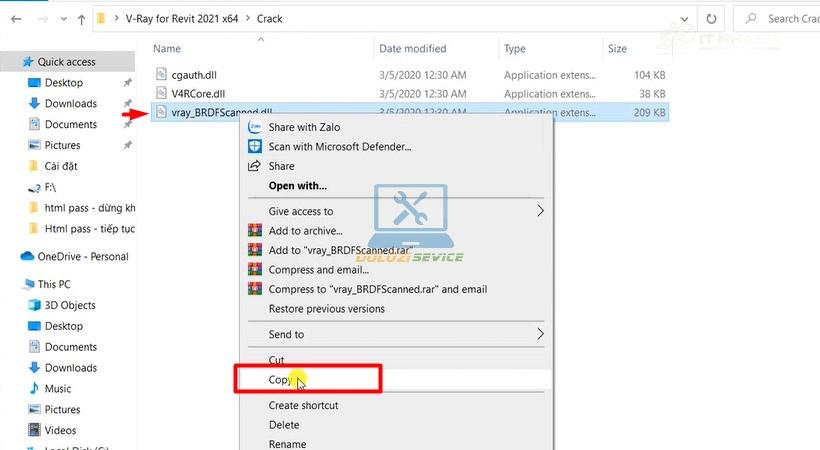The width and height of the screenshot is (820, 450).
Task: Sort files by Name column
Action: pyautogui.click(x=167, y=49)
